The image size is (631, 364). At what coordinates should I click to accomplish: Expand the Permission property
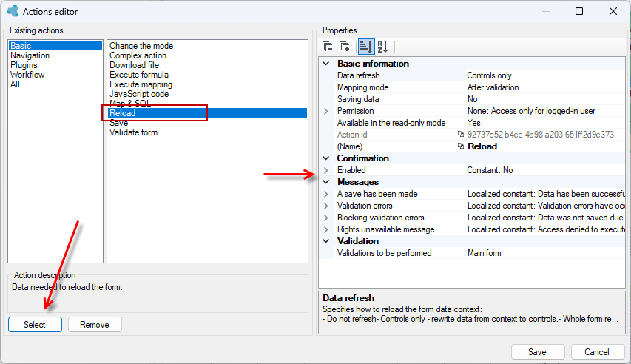326,111
